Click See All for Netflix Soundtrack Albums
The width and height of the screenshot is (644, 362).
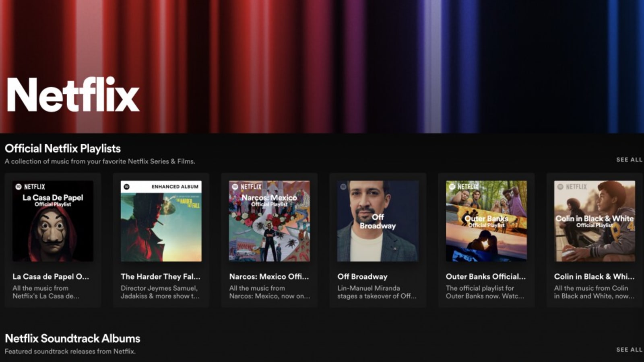click(x=629, y=350)
